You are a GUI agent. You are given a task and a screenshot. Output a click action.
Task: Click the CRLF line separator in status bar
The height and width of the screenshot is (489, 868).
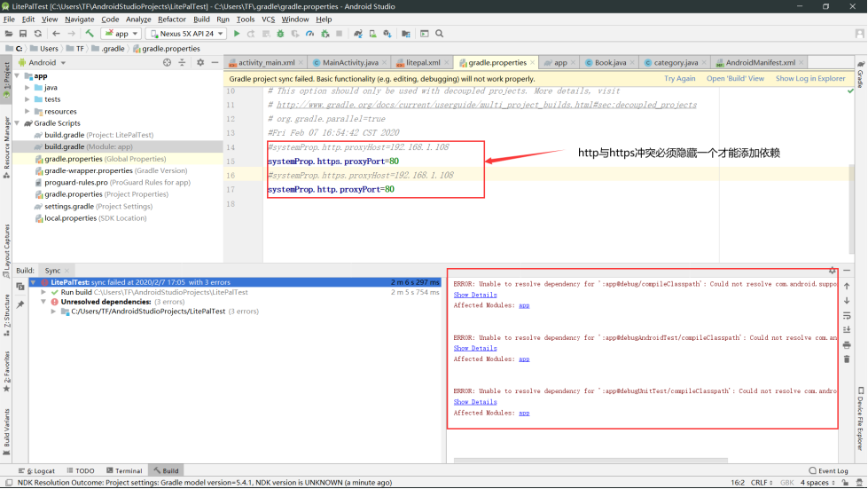pos(761,483)
